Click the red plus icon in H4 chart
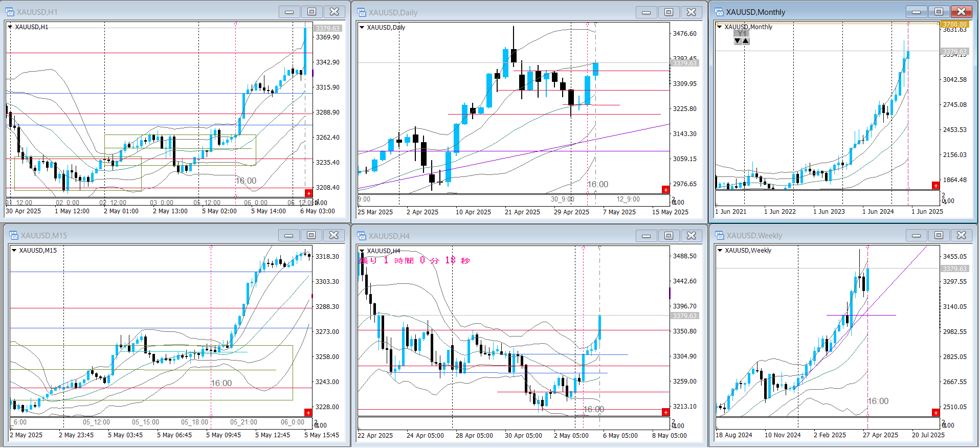 [665, 412]
